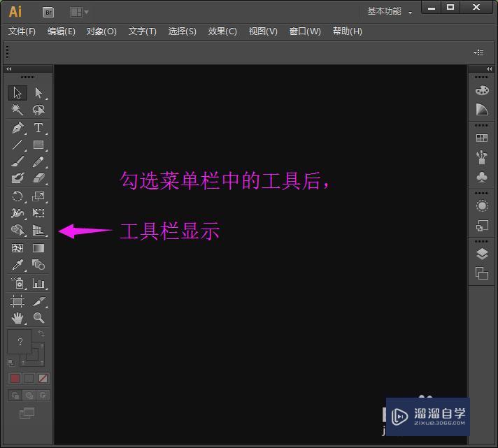Open the 对象(O) menu
The height and width of the screenshot is (448, 498).
[x=101, y=31]
